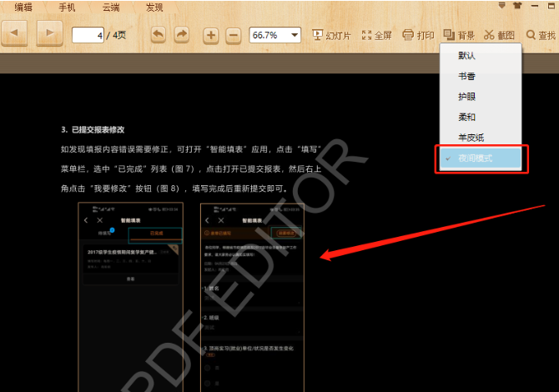Image resolution: width=559 pixels, height=392 pixels.
Task: Switch to 全屏 fullscreen view
Action: pyautogui.click(x=377, y=35)
